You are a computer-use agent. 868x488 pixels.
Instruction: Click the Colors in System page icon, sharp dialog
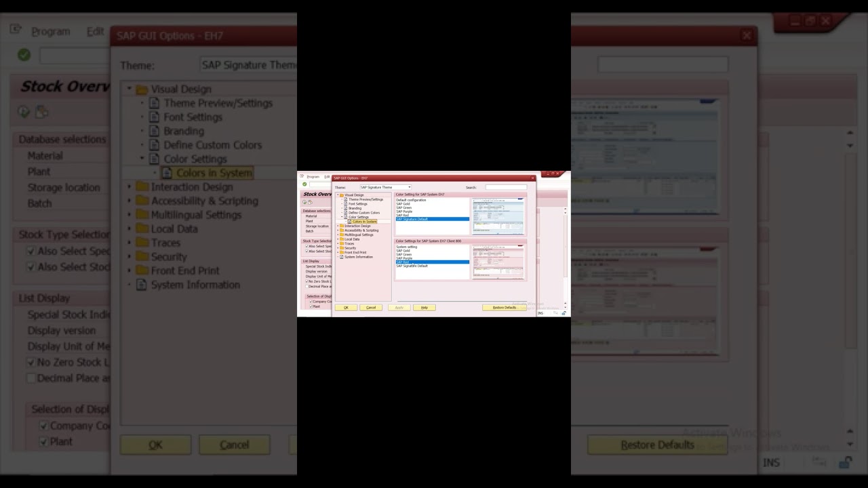click(x=350, y=222)
